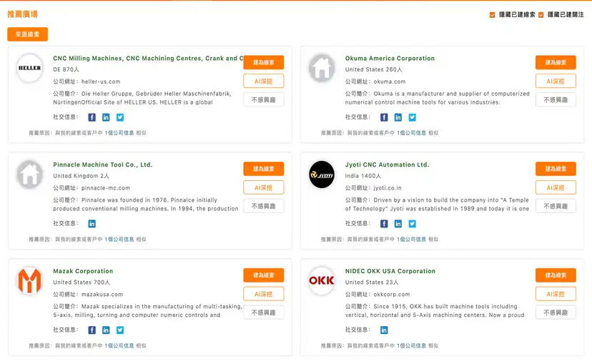Open the Pinnacle Machine Tool Co., Ltd. title

point(103,165)
